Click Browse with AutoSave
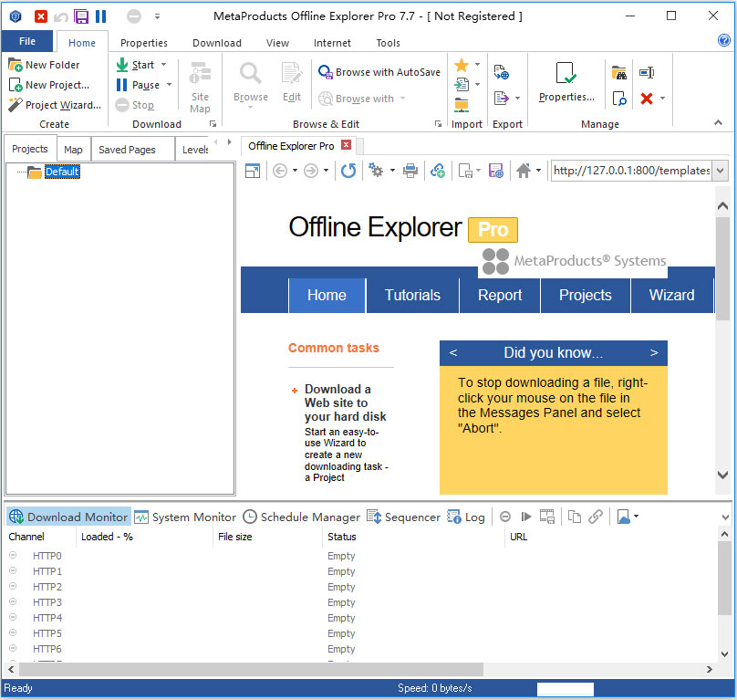Viewport: 737px width, 700px height. click(379, 72)
